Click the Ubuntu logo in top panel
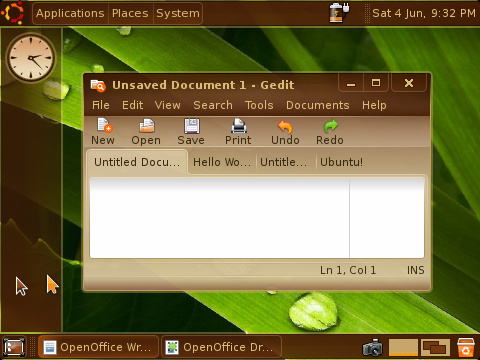 [13, 13]
